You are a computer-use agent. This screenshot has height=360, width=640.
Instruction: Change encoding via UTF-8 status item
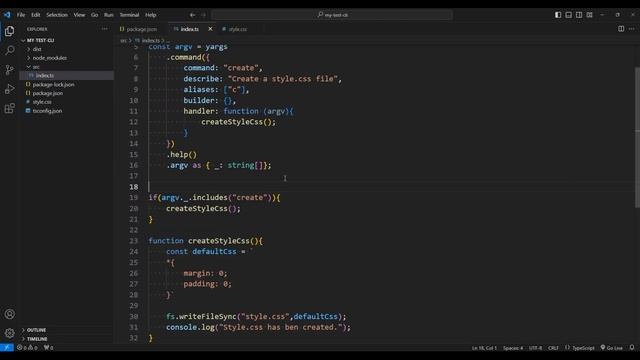pos(536,348)
